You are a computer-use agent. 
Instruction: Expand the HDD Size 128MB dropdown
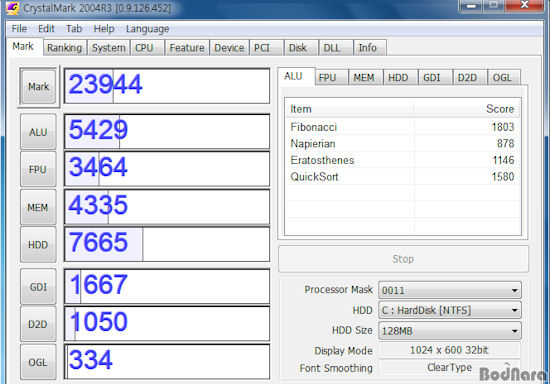point(450,331)
